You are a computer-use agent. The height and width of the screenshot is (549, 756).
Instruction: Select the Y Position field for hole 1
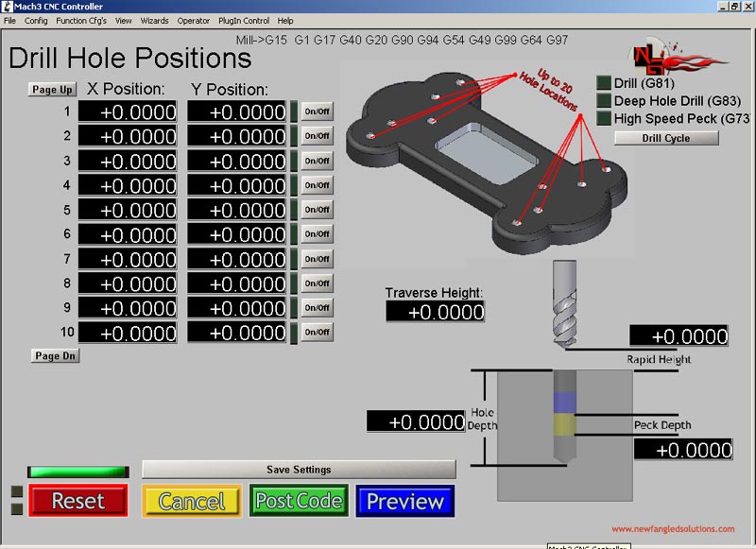[237, 112]
